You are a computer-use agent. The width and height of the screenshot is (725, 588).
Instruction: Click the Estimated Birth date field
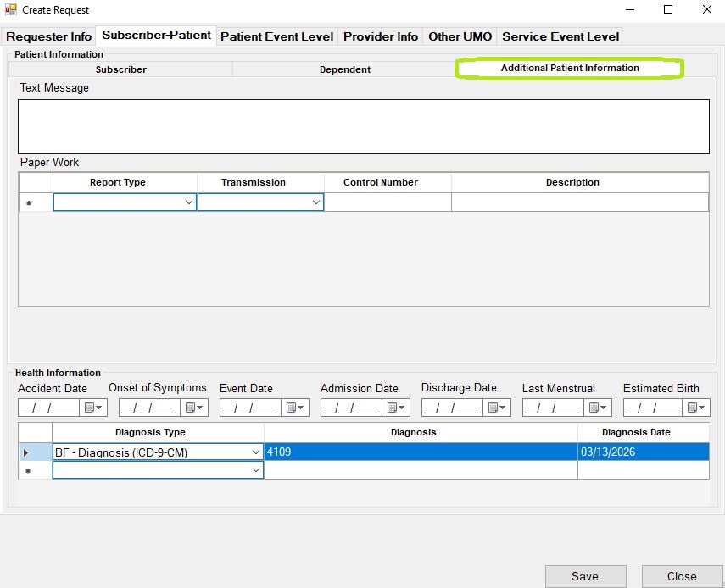click(x=652, y=408)
